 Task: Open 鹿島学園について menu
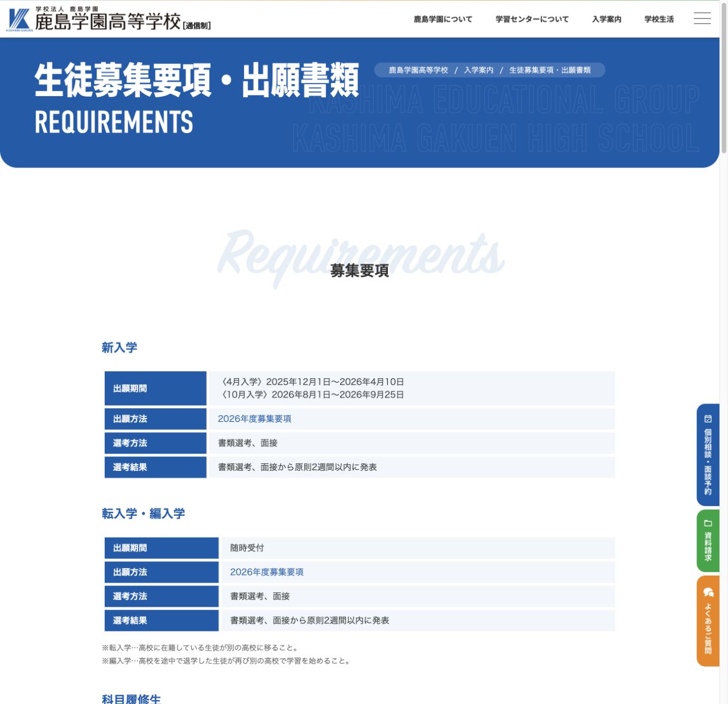(x=443, y=19)
